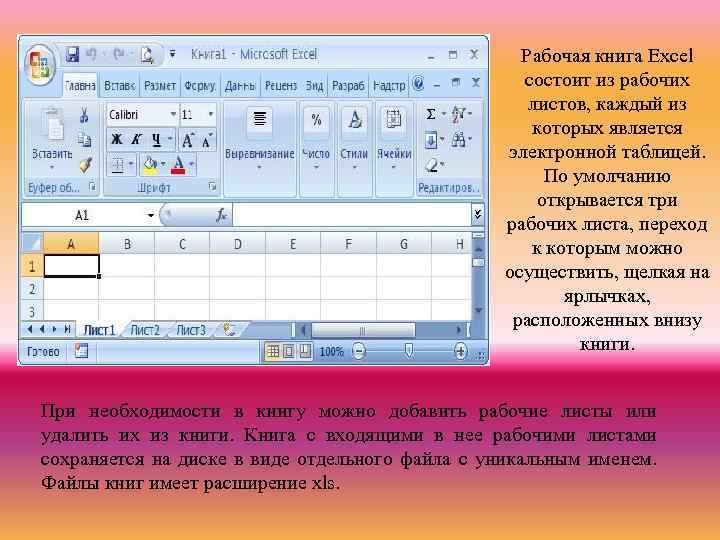Open the Вставка ribbon tab
720x540 pixels.
[x=119, y=86]
